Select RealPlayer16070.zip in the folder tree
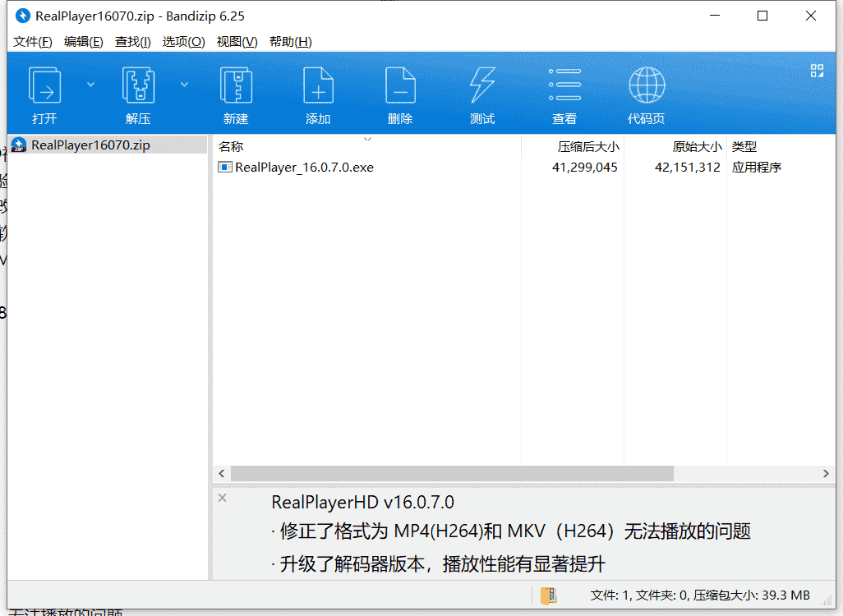 (107, 145)
